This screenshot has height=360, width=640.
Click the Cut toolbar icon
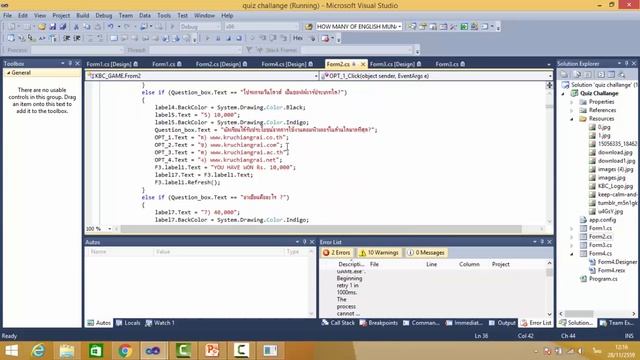76,27
